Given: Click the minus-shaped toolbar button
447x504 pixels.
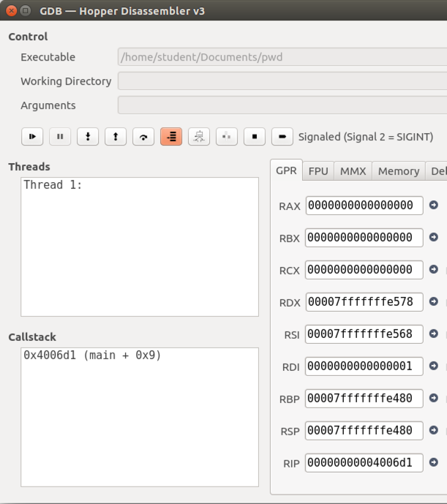Looking at the screenshot, I should click(282, 137).
